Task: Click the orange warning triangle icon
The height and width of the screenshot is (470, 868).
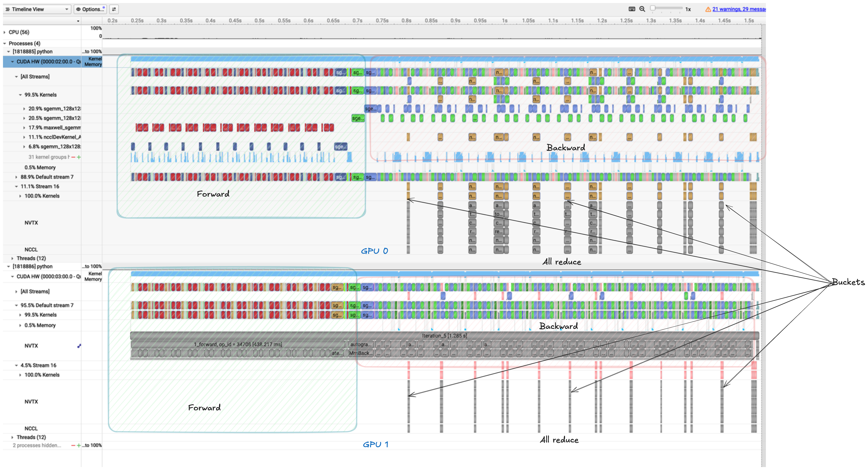Action: tap(709, 9)
